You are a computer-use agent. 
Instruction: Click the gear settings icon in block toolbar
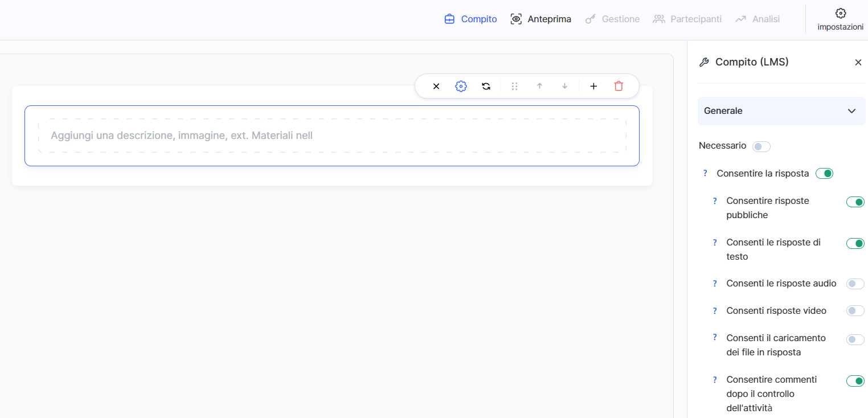point(461,86)
